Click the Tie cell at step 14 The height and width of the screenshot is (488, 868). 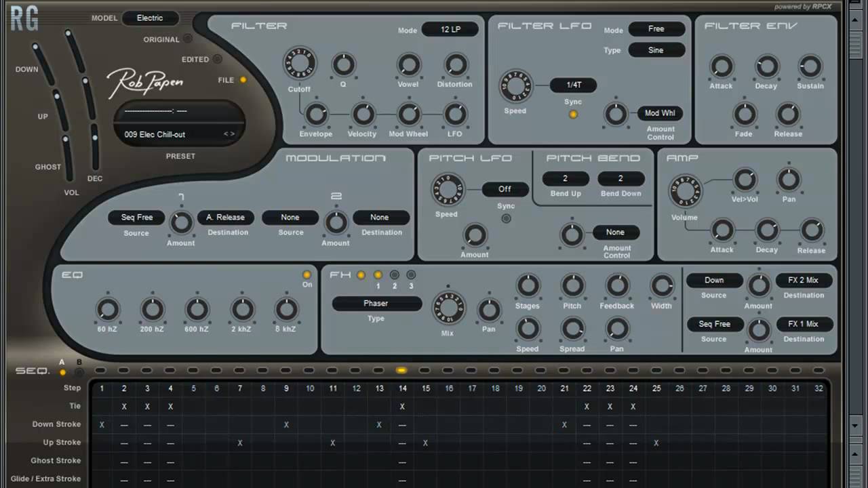coord(403,407)
